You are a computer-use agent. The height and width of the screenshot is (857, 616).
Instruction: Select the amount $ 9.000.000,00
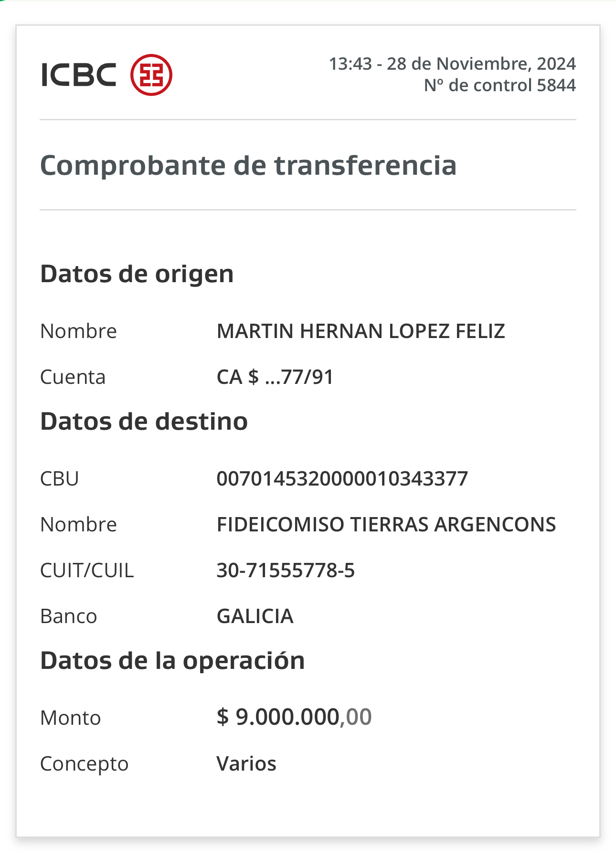tap(294, 717)
